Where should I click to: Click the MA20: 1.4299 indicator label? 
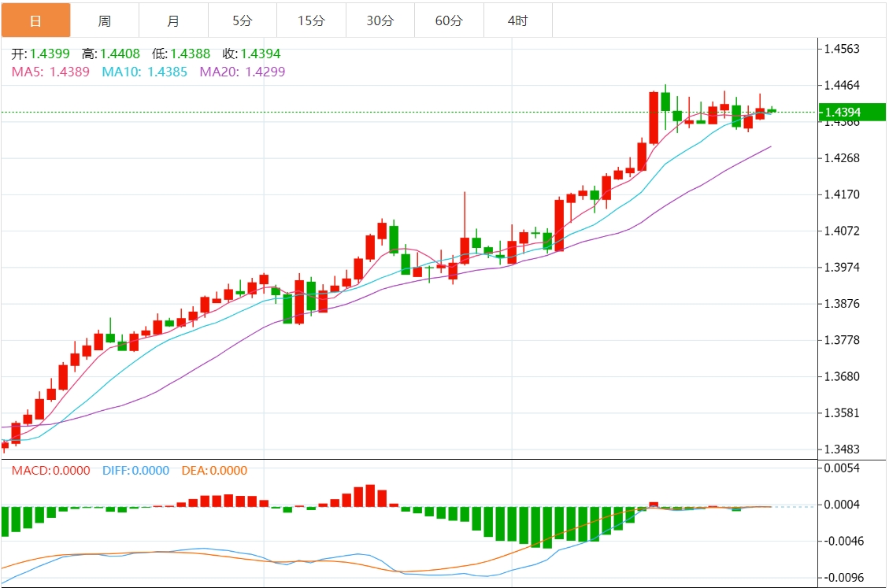242,72
